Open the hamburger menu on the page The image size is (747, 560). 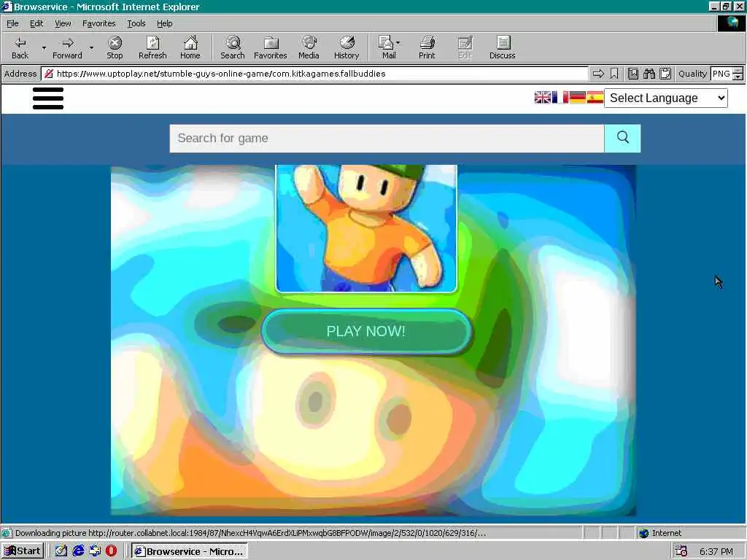[47, 98]
